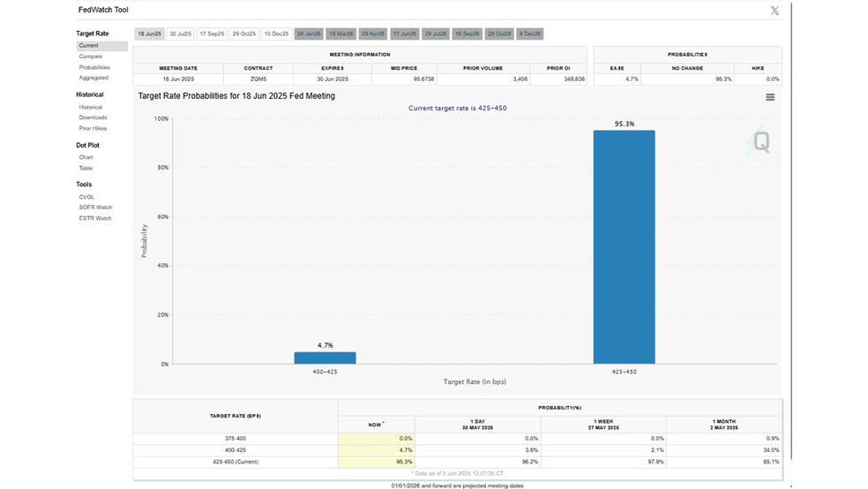Image resolution: width=868 pixels, height=489 pixels.
Task: Open Compare under Target Rate
Action: point(91,56)
